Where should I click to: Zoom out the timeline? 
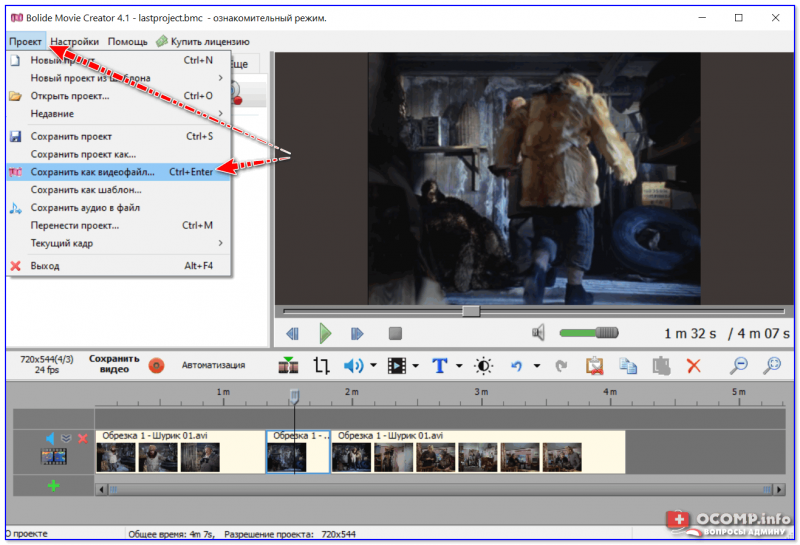coord(739,365)
